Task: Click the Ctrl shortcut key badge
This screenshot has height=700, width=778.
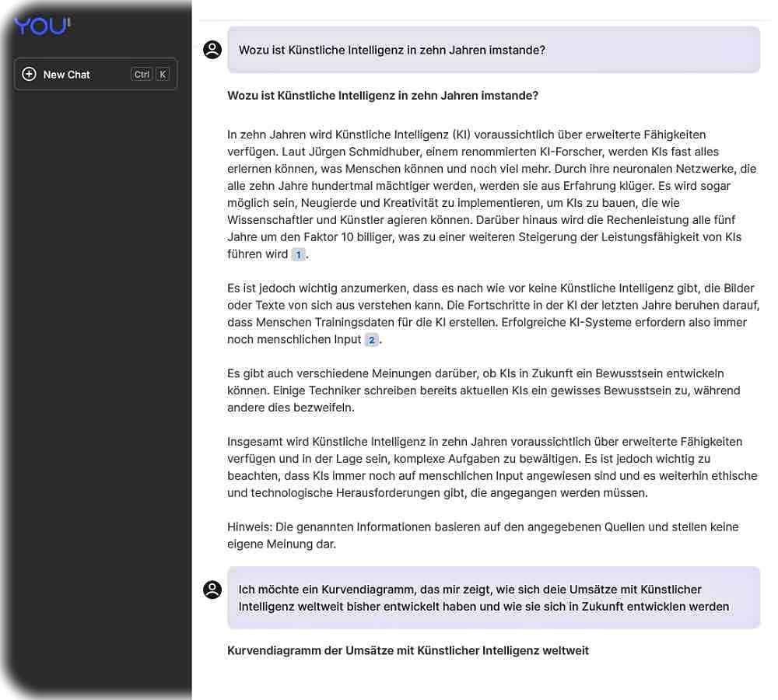Action: coord(142,75)
